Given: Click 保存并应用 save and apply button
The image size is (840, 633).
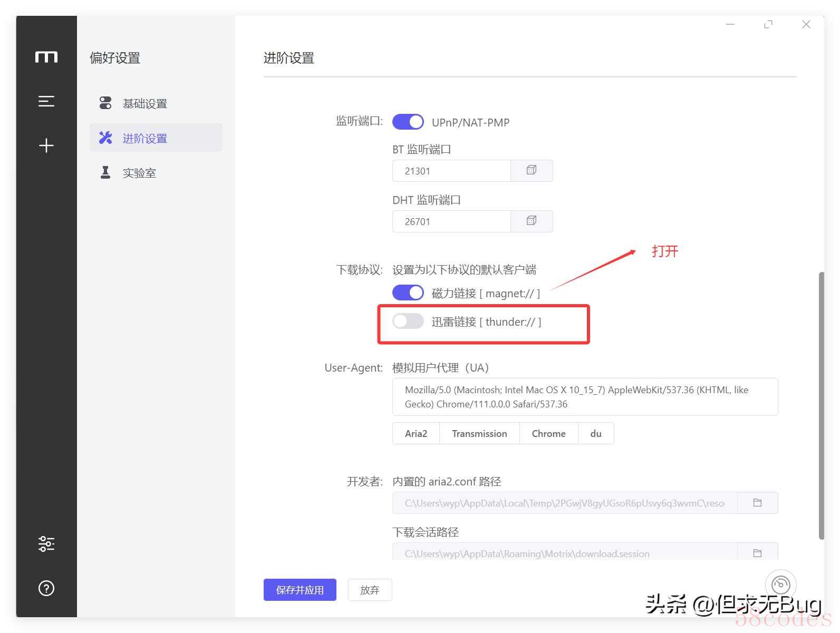Looking at the screenshot, I should click(300, 590).
